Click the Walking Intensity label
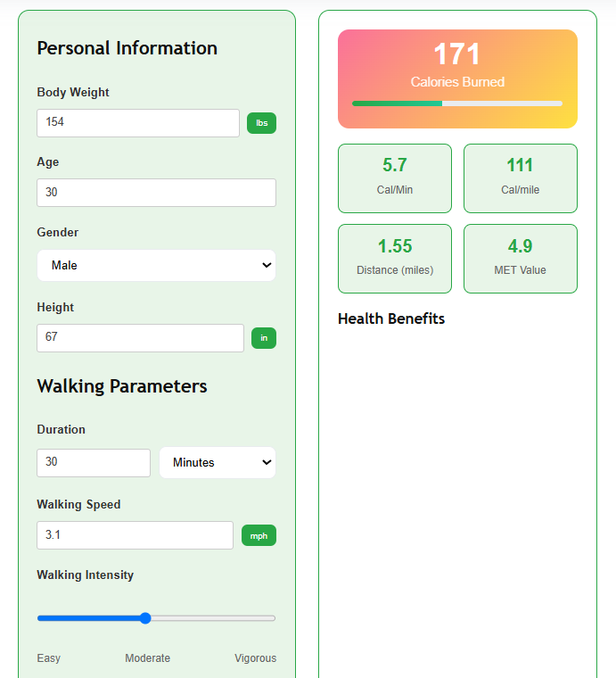The image size is (616, 678). pyautogui.click(x=85, y=575)
